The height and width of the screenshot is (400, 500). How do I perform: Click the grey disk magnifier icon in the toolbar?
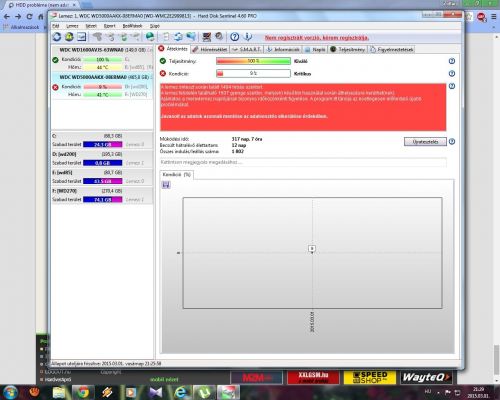coord(219,36)
